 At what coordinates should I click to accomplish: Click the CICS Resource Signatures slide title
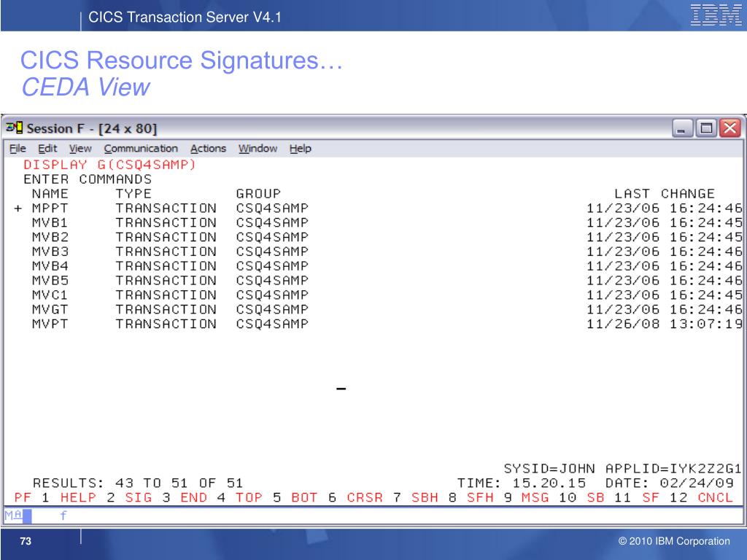point(182,61)
